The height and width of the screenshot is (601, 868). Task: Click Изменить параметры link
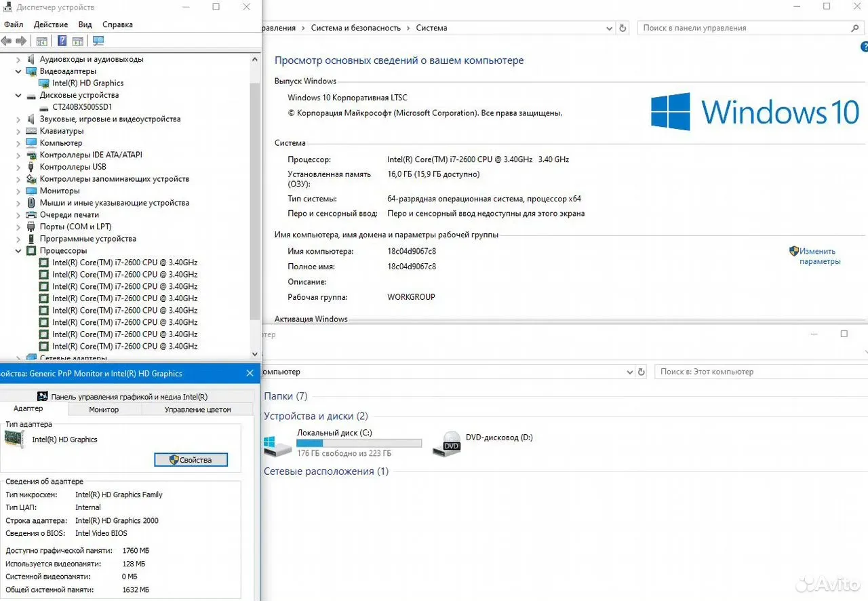click(820, 256)
